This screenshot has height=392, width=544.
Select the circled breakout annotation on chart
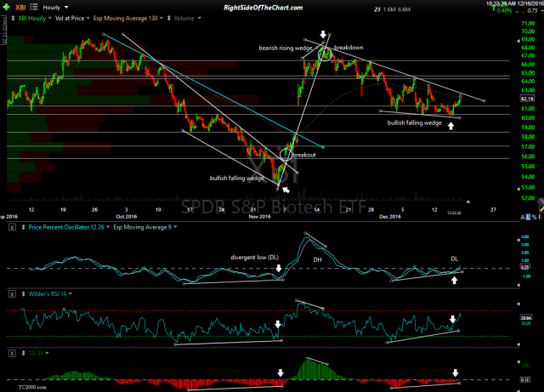[x=286, y=155]
